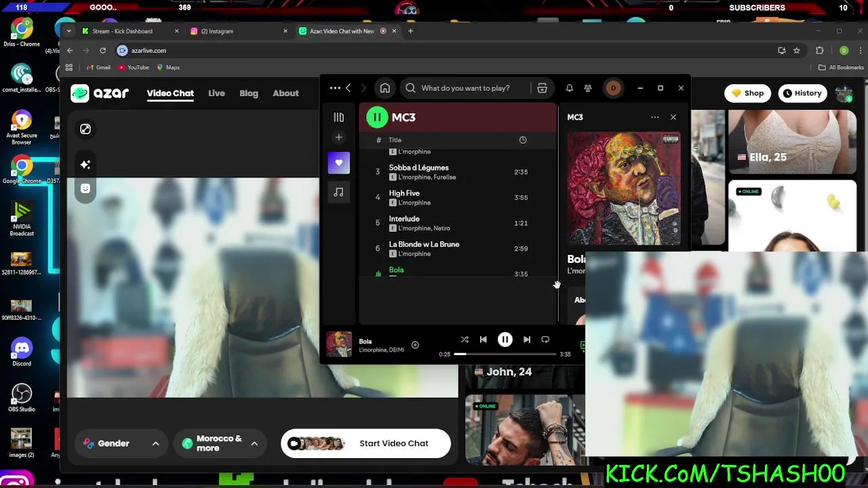Image resolution: width=868 pixels, height=488 pixels.
Task: Go back in Spotify navigation
Action: (x=349, y=88)
